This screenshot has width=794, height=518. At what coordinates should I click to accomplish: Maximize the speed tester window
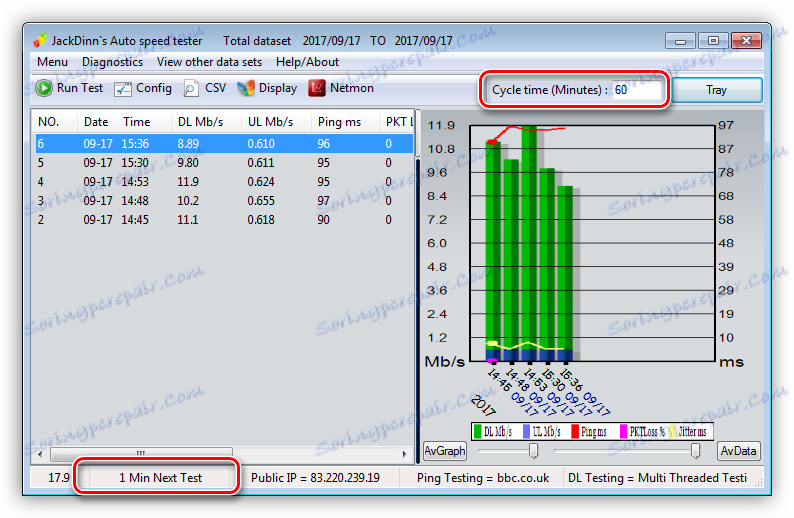[x=713, y=41]
